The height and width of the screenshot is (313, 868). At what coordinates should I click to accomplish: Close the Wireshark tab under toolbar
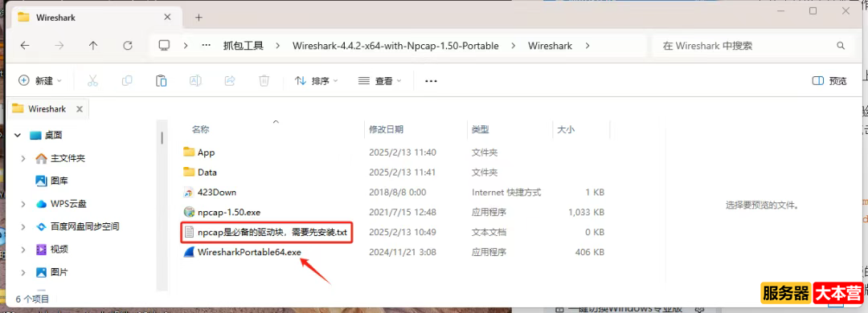coord(79,109)
